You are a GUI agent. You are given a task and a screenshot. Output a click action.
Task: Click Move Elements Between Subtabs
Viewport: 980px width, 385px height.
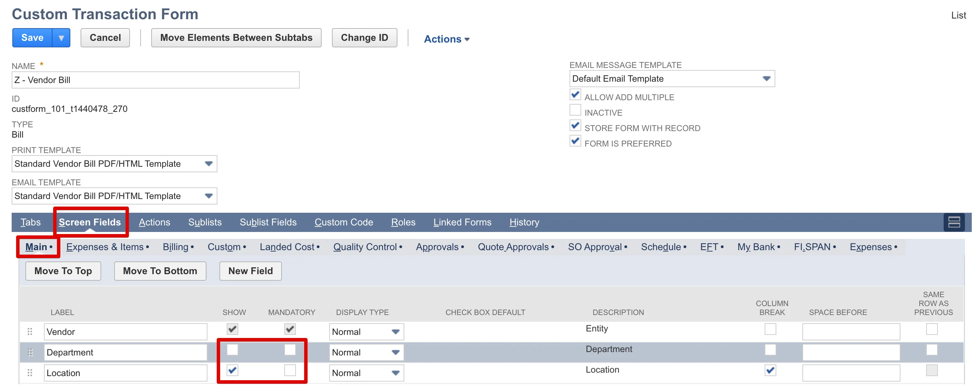pyautogui.click(x=236, y=38)
